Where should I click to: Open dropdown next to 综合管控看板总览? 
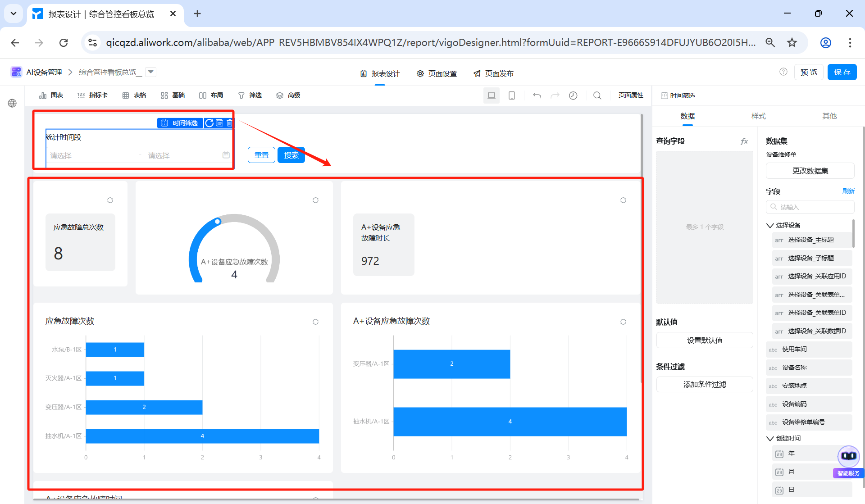[x=151, y=72]
